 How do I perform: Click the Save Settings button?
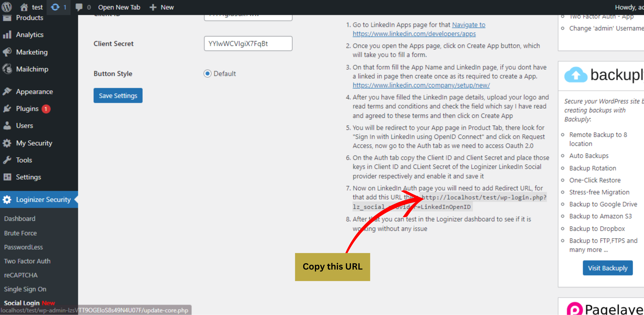(118, 96)
